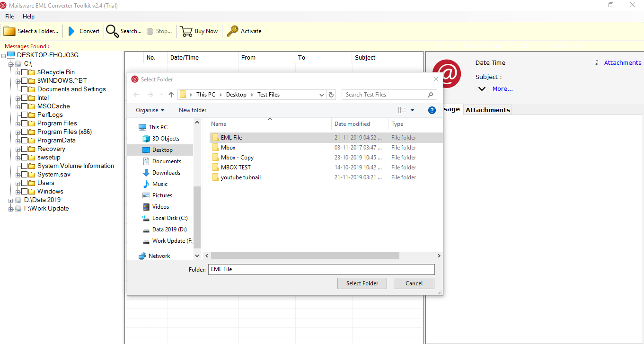Click the Attachments link
This screenshot has width=644, height=344.
tap(623, 62)
